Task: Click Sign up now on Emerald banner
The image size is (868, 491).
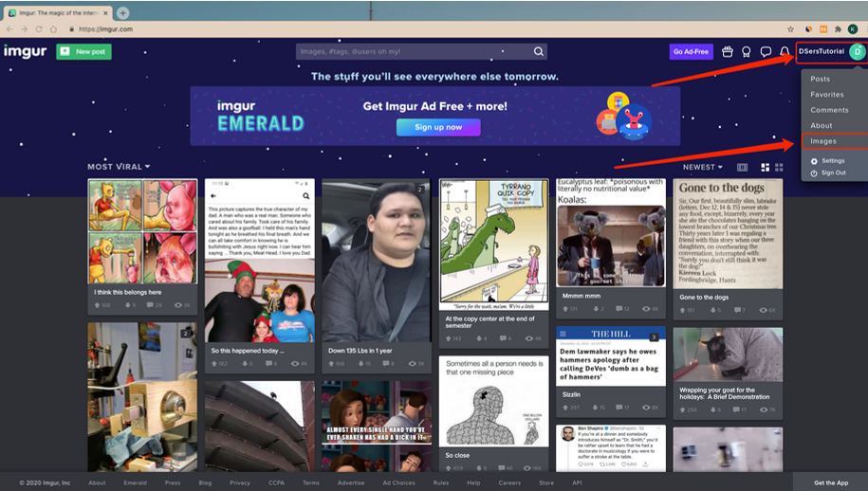Action: coord(438,127)
